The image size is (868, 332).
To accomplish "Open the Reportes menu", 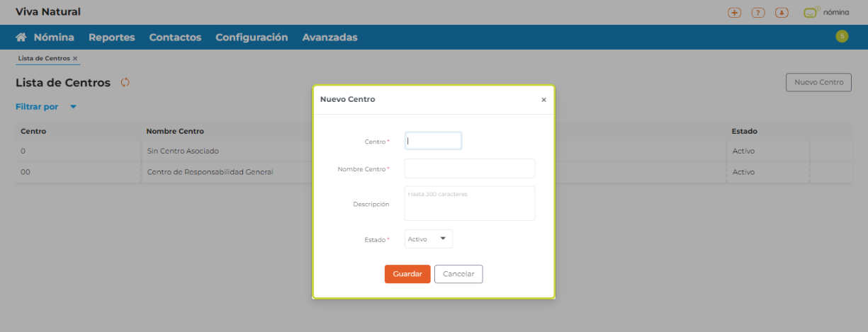I will pos(111,38).
